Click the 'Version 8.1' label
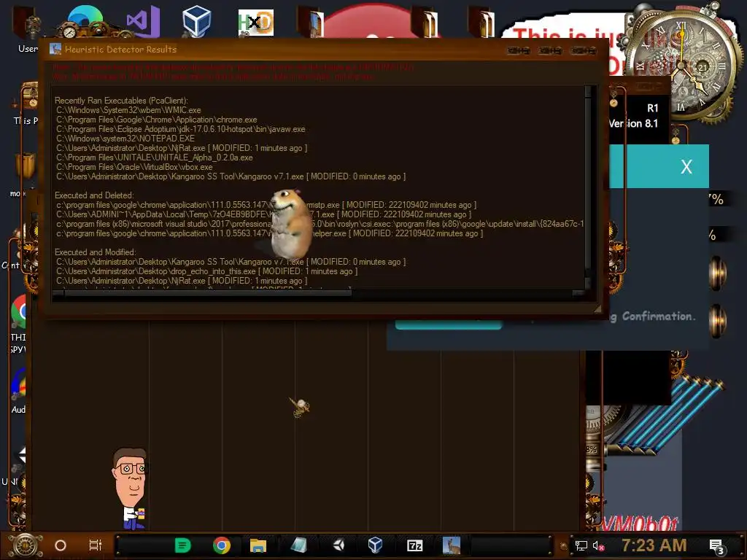This screenshot has width=747, height=560. click(634, 123)
